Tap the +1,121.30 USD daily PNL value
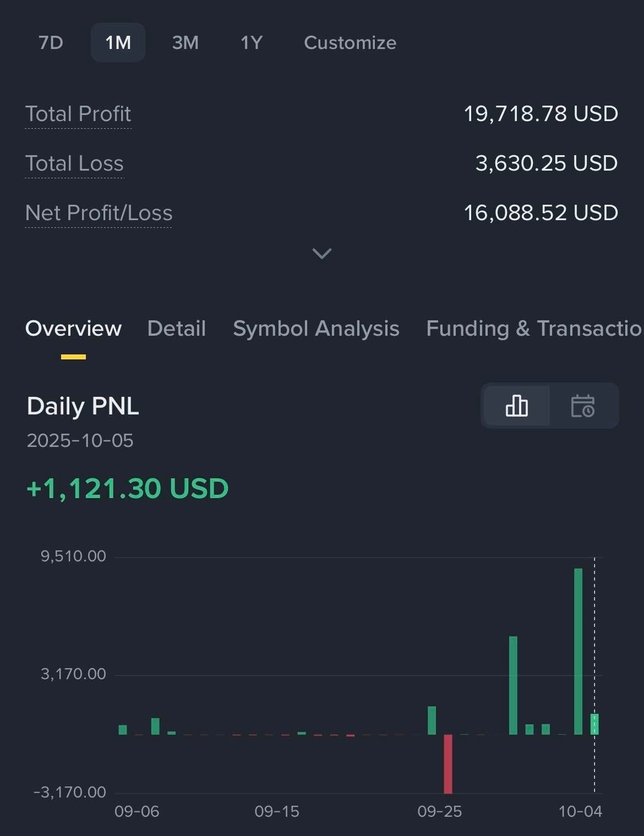 click(128, 489)
